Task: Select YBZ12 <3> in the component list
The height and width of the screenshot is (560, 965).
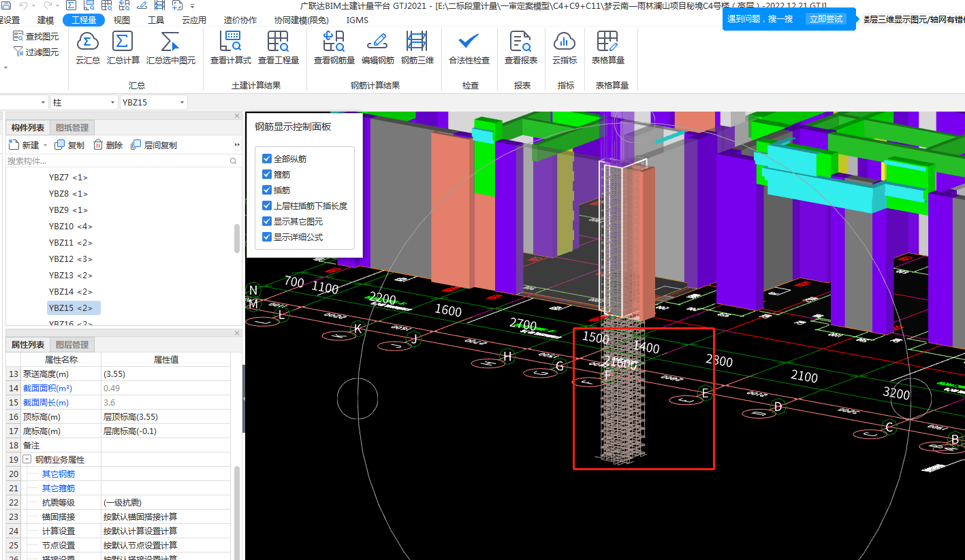Action: (x=71, y=259)
